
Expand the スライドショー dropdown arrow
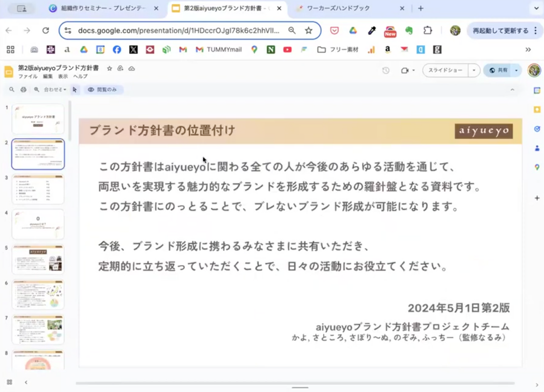click(474, 71)
